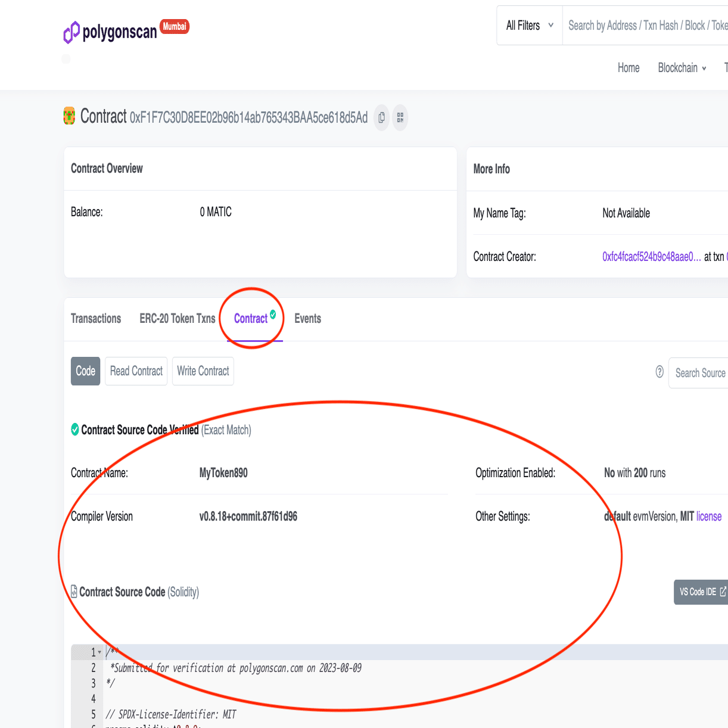Select the green verified check beside Contract Source Code
The height and width of the screenshot is (728, 728).
click(x=75, y=430)
